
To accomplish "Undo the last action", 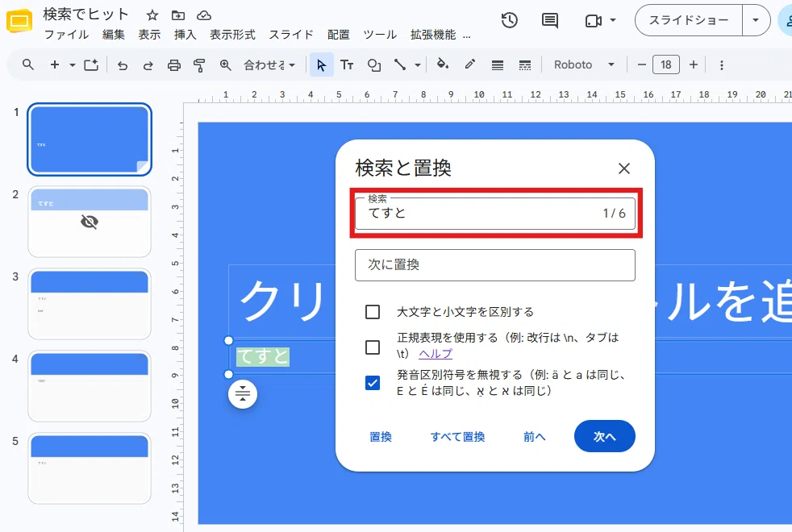I will click(x=123, y=65).
